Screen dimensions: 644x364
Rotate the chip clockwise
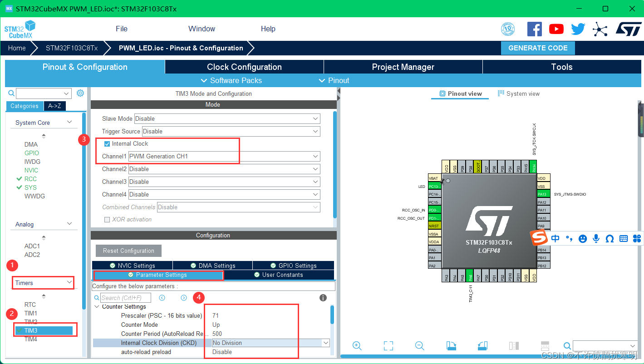[451, 346]
